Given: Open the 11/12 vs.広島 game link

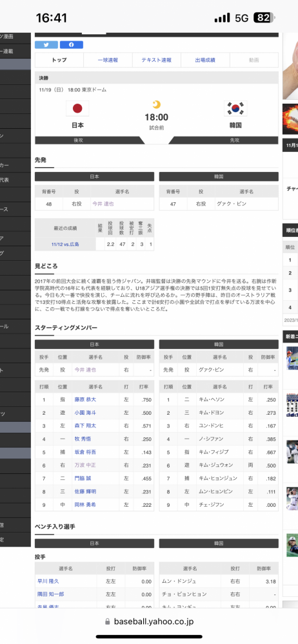Looking at the screenshot, I should [x=65, y=244].
